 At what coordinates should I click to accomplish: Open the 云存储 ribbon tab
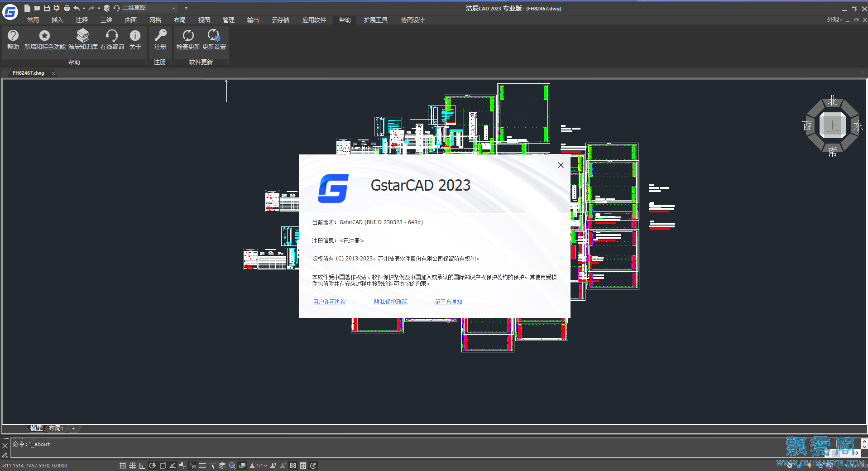pyautogui.click(x=281, y=20)
